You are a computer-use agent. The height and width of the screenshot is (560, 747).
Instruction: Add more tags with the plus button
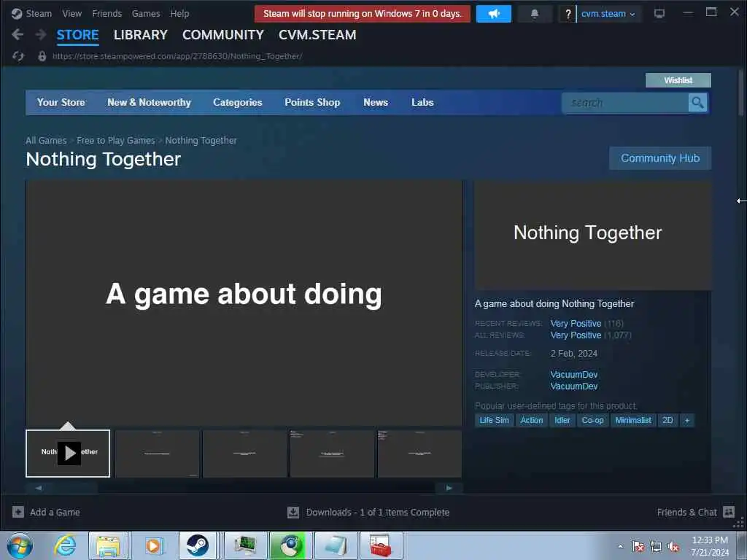click(687, 420)
